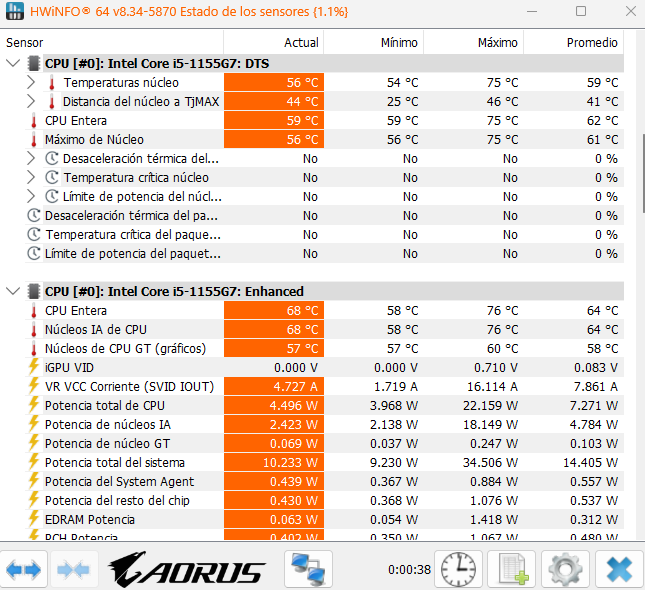Click chip icon of CPU DTS header
Image resolution: width=645 pixels, height=590 pixels.
[x=34, y=63]
